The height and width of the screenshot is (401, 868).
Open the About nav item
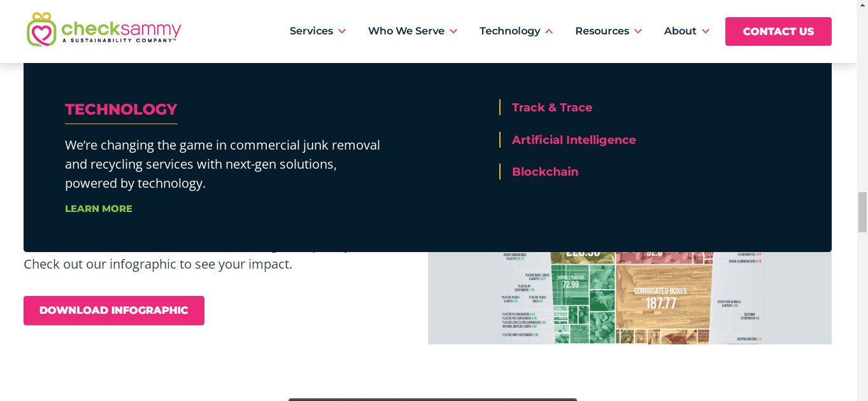(x=680, y=31)
